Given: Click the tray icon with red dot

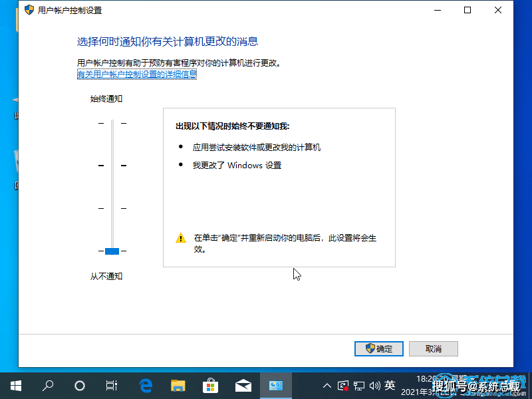Looking at the screenshot, I should 343,386.
